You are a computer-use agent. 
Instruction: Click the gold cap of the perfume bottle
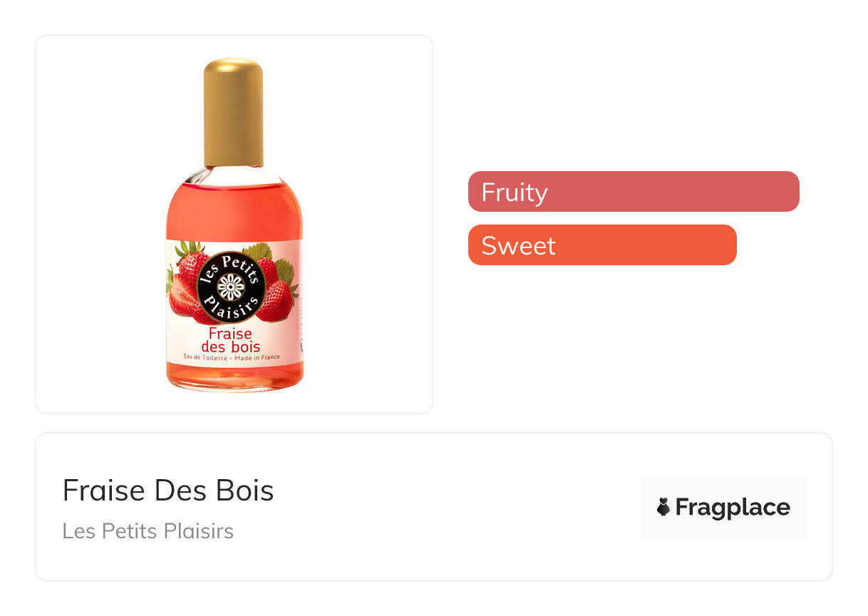tap(233, 111)
